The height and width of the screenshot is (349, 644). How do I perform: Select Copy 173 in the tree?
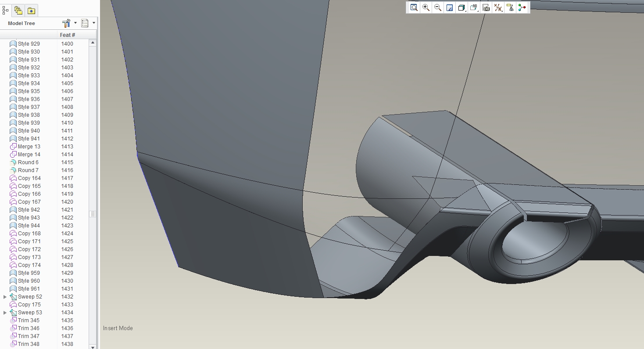pos(29,257)
